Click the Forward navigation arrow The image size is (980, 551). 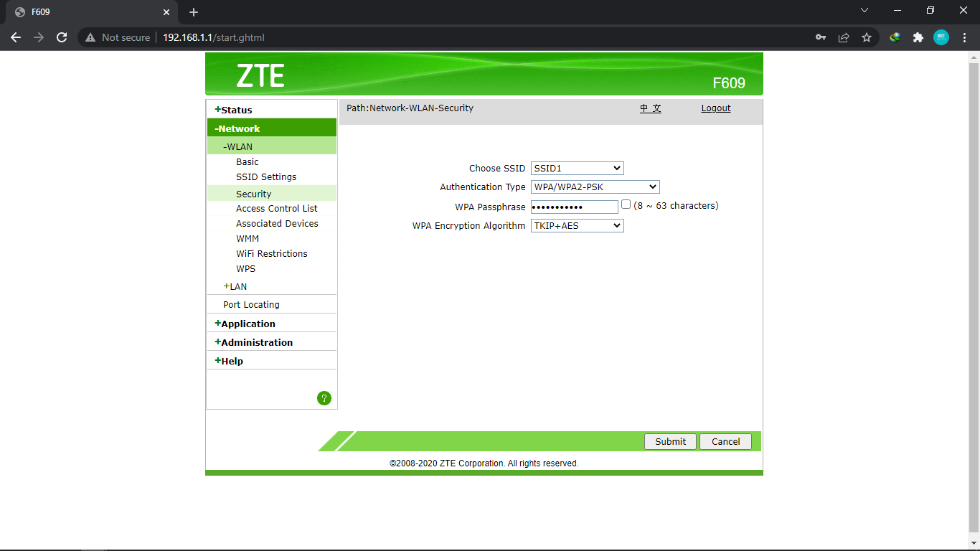(39, 37)
